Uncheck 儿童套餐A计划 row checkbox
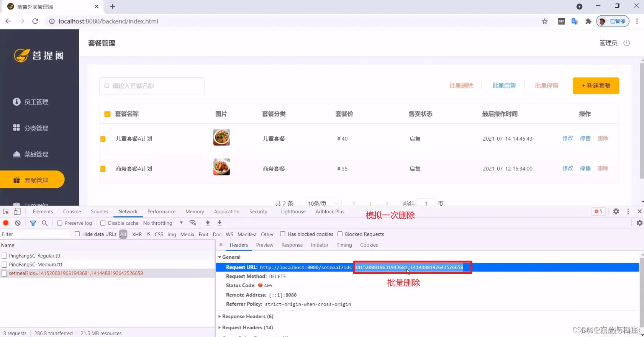Viewport: 644px width, 337px height. (x=103, y=139)
